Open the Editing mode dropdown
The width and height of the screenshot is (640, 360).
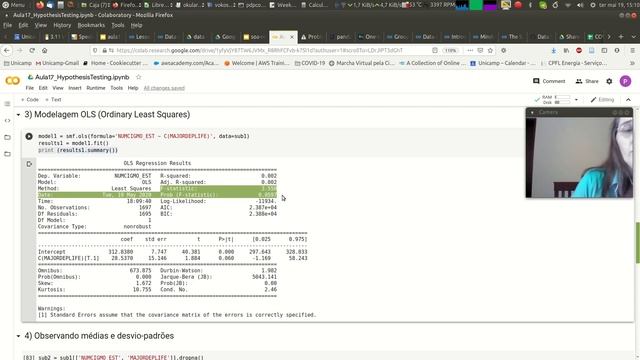click(x=602, y=100)
